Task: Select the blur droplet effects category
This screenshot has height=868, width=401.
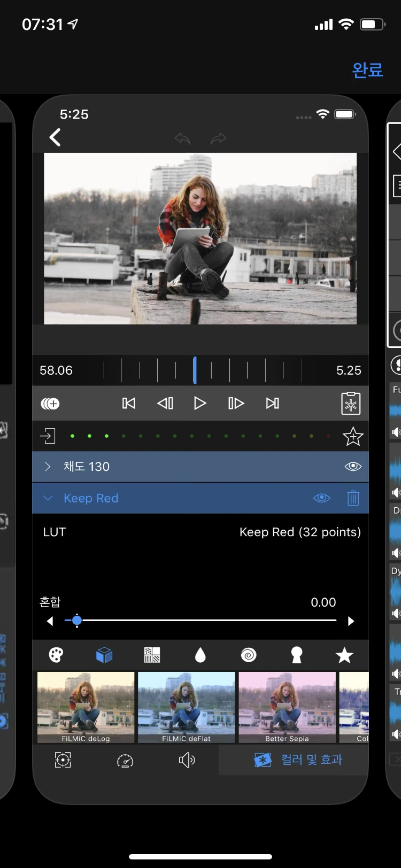Action: pyautogui.click(x=200, y=655)
